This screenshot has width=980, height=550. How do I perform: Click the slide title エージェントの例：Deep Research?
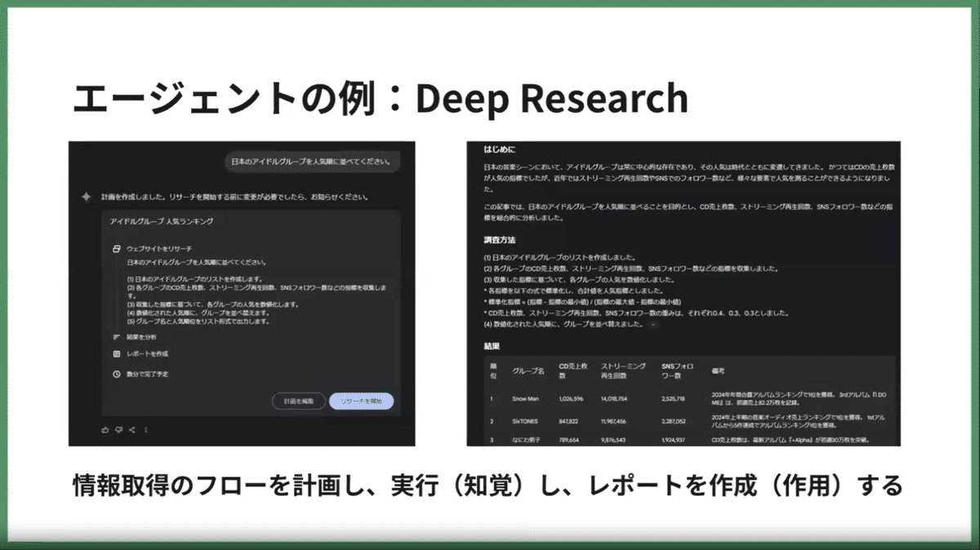pos(381,99)
